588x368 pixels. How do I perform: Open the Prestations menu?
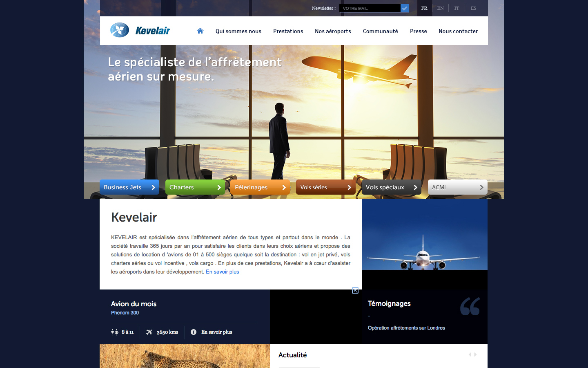pyautogui.click(x=288, y=31)
